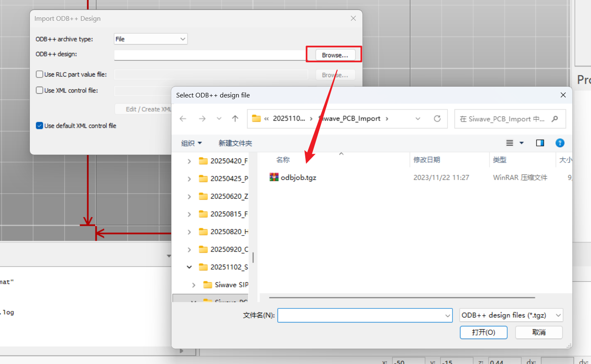
Task: Select the 20250815_F folder in tree
Action: (x=224, y=214)
